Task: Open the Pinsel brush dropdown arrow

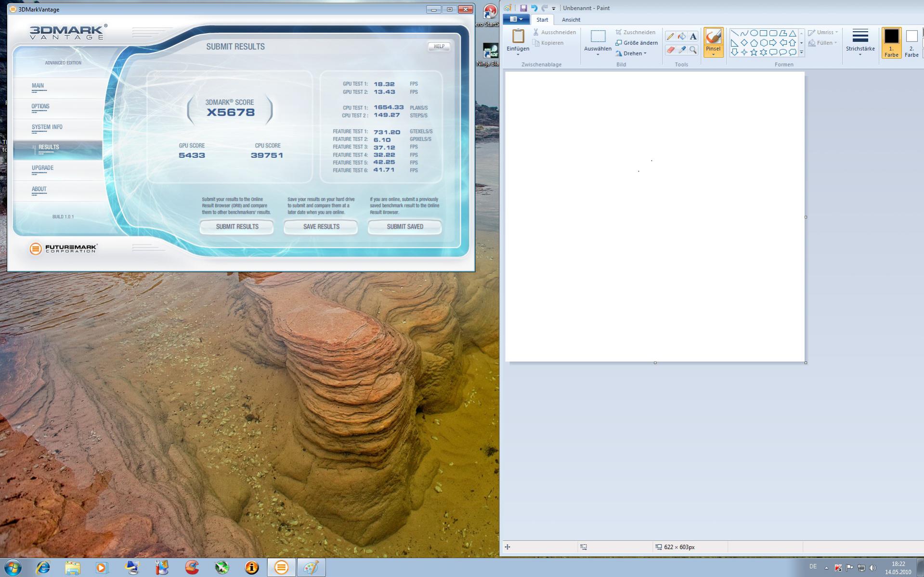Action: click(713, 54)
